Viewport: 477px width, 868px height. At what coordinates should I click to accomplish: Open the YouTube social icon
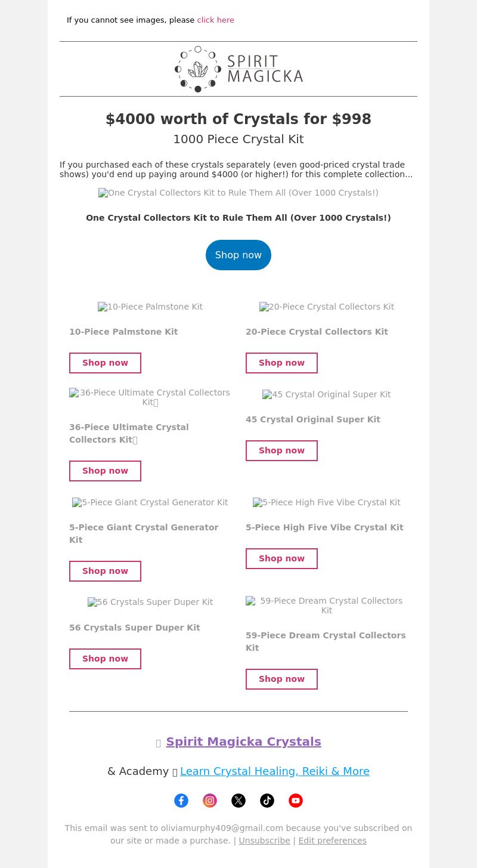296,801
